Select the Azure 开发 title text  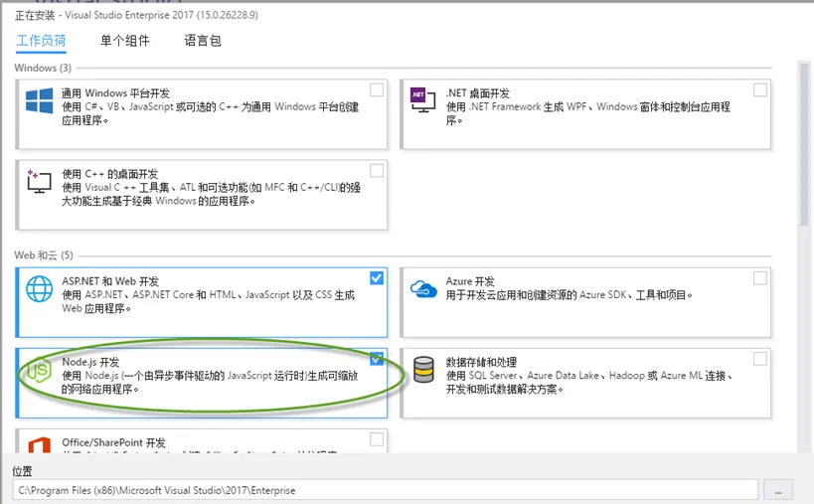pyautogui.click(x=470, y=281)
